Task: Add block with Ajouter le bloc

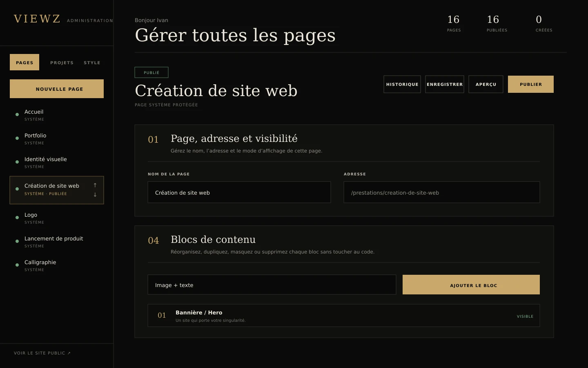Action: pos(471,285)
